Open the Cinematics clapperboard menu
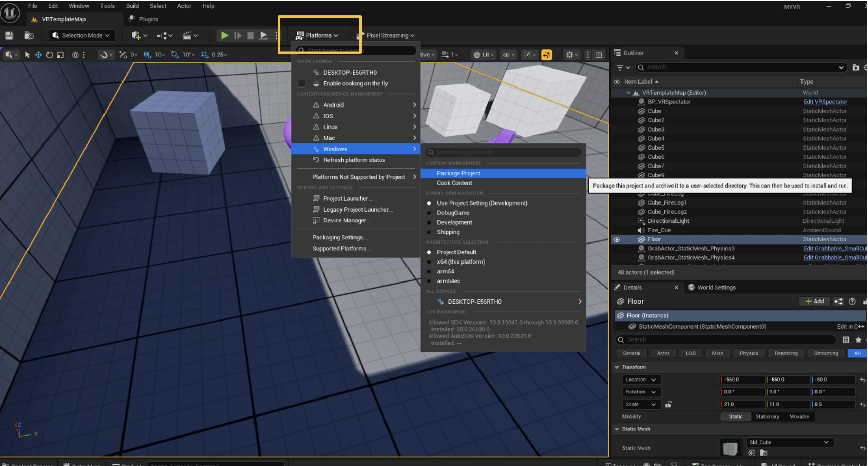Viewport: 868px width, 466px height. 190,35
